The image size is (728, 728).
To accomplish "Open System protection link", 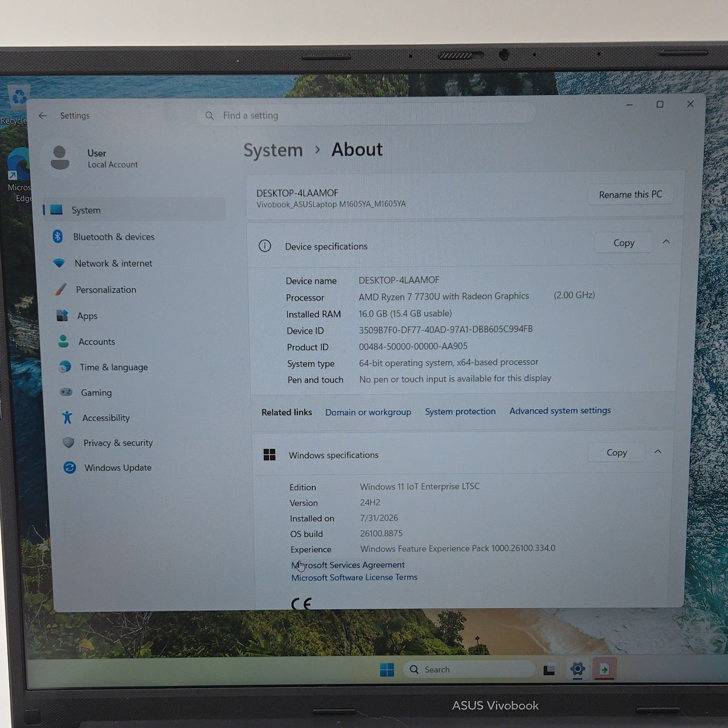I will [x=460, y=411].
